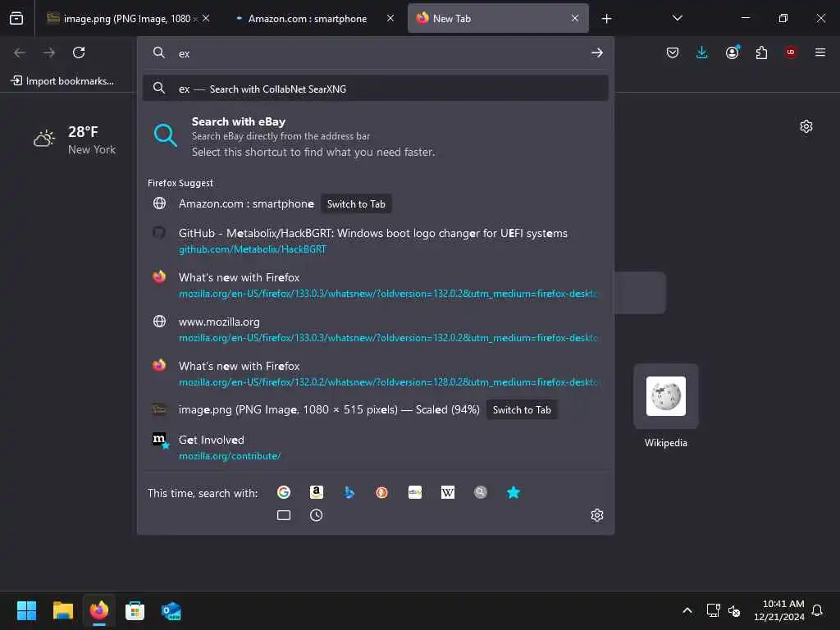This screenshot has height=630, width=840.
Task: Open the Firefox hamburger menu
Action: (x=820, y=52)
